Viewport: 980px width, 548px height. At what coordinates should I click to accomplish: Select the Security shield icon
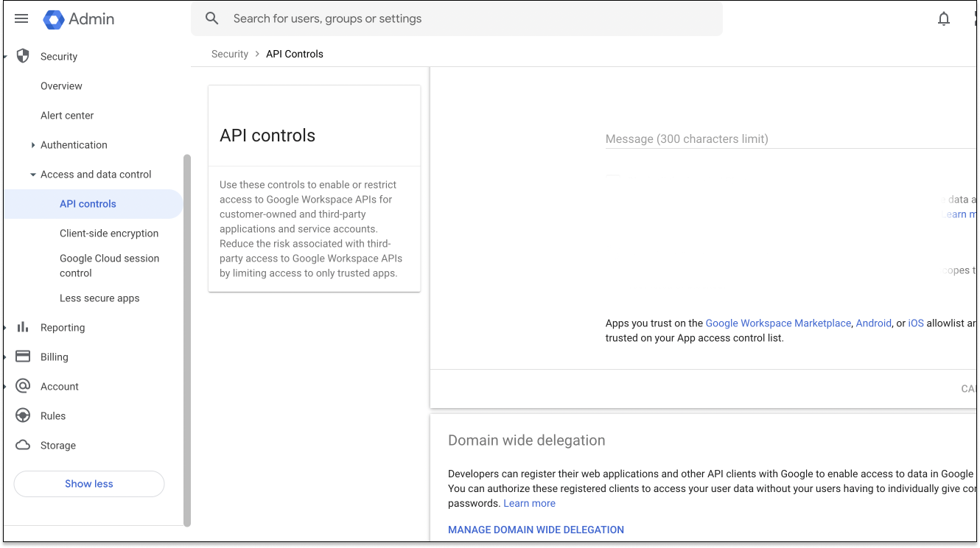(x=22, y=56)
